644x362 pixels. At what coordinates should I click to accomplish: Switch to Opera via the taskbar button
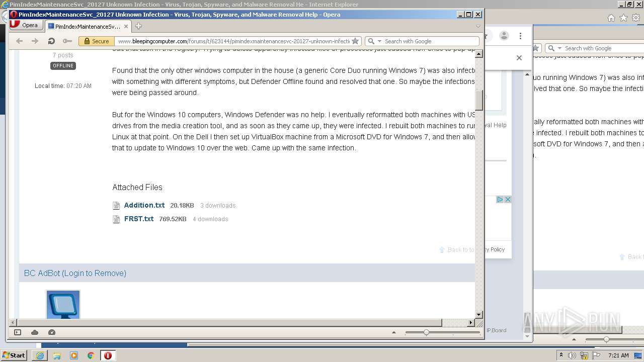pos(108,355)
